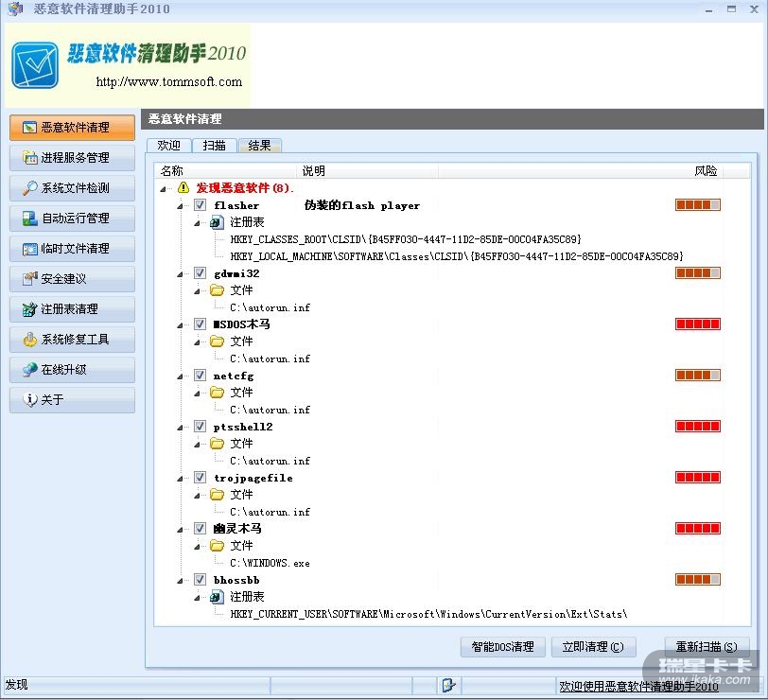This screenshot has width=768, height=700.
Task: Open 临时文件清理 sidebar button
Action: pos(72,249)
